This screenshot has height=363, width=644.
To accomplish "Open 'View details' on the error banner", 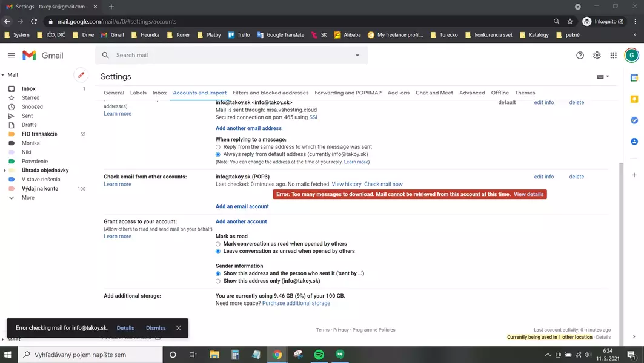I will (528, 194).
